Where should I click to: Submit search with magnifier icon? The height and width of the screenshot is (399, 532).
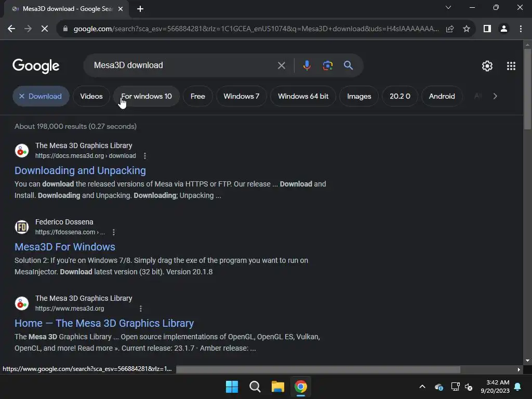[348, 65]
